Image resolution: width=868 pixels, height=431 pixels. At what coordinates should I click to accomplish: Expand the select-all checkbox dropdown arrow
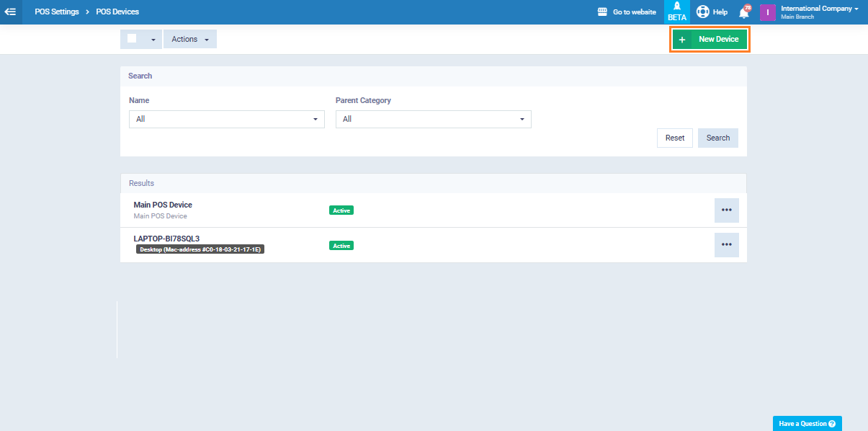pyautogui.click(x=153, y=40)
